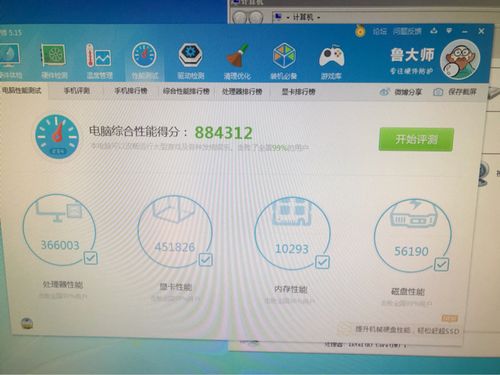
Task: Click the back button in 计算机 window
Action: point(239,17)
